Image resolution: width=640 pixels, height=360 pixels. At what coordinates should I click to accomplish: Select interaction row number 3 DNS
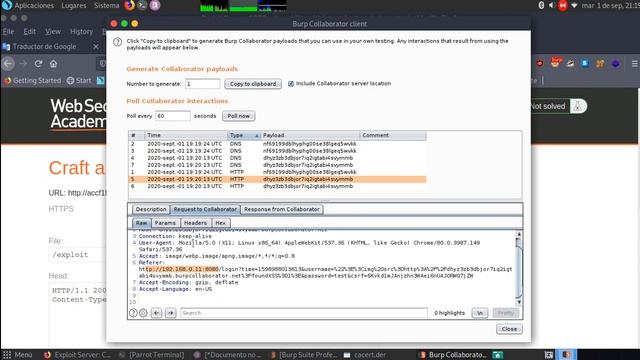[x=278, y=151]
